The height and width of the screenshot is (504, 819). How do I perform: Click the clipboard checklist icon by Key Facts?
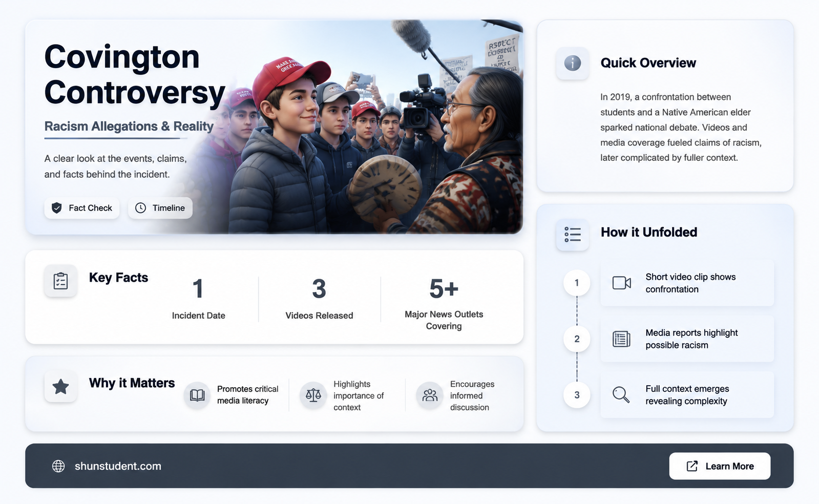click(60, 281)
